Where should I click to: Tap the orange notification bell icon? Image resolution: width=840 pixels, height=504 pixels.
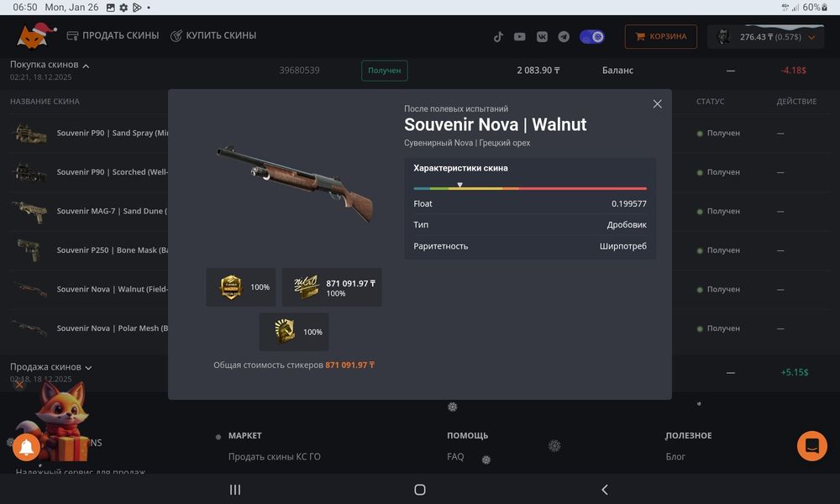(26, 447)
